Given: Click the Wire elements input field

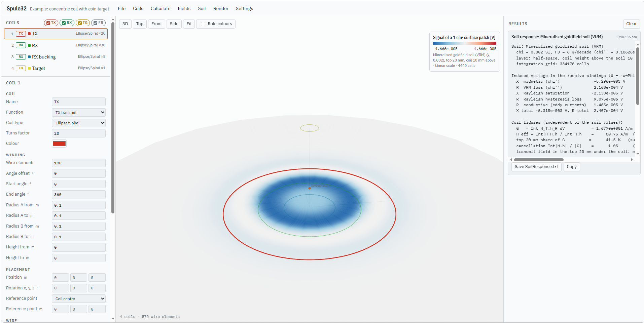Looking at the screenshot, I should 79,163.
